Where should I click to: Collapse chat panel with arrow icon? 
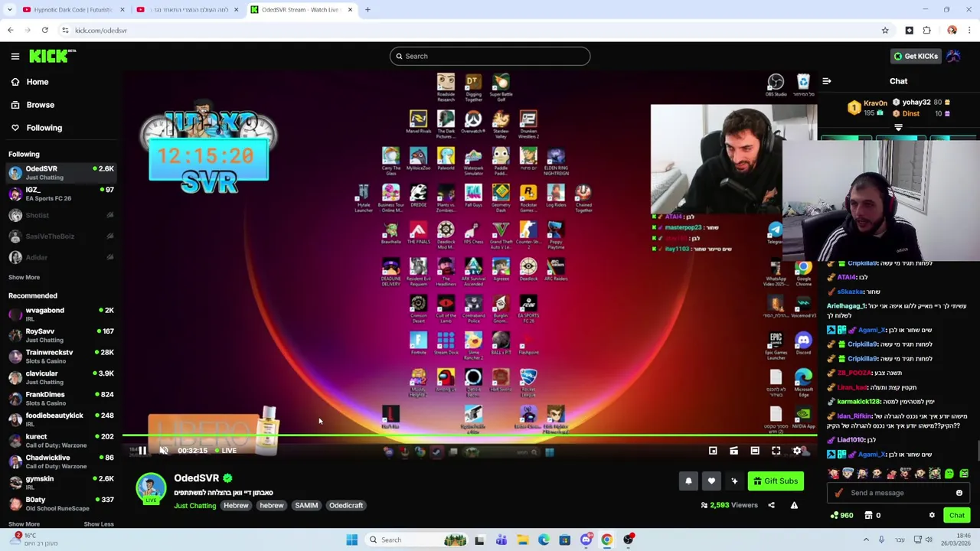[x=827, y=81]
